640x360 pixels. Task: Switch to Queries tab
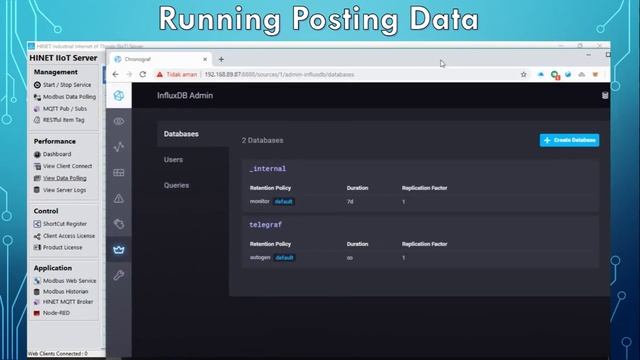click(176, 185)
